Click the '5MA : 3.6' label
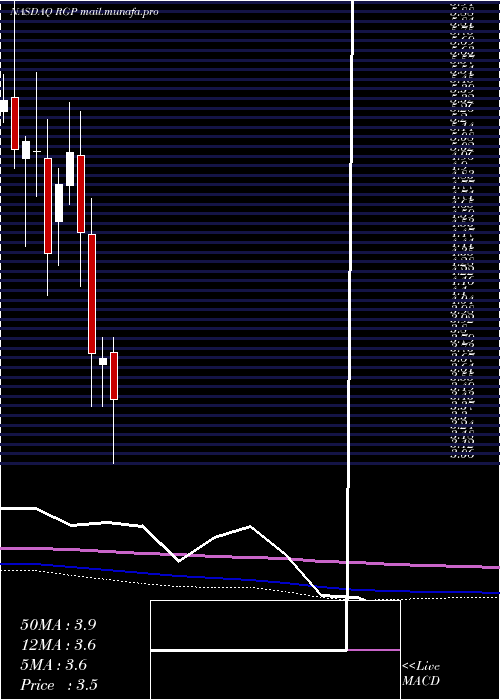The width and height of the screenshot is (500, 700). click(54, 665)
